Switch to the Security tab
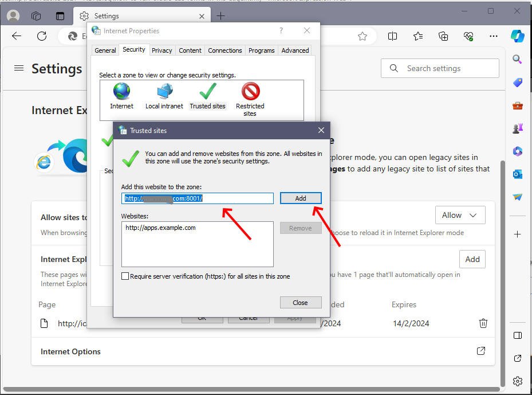The width and height of the screenshot is (532, 395). click(133, 49)
